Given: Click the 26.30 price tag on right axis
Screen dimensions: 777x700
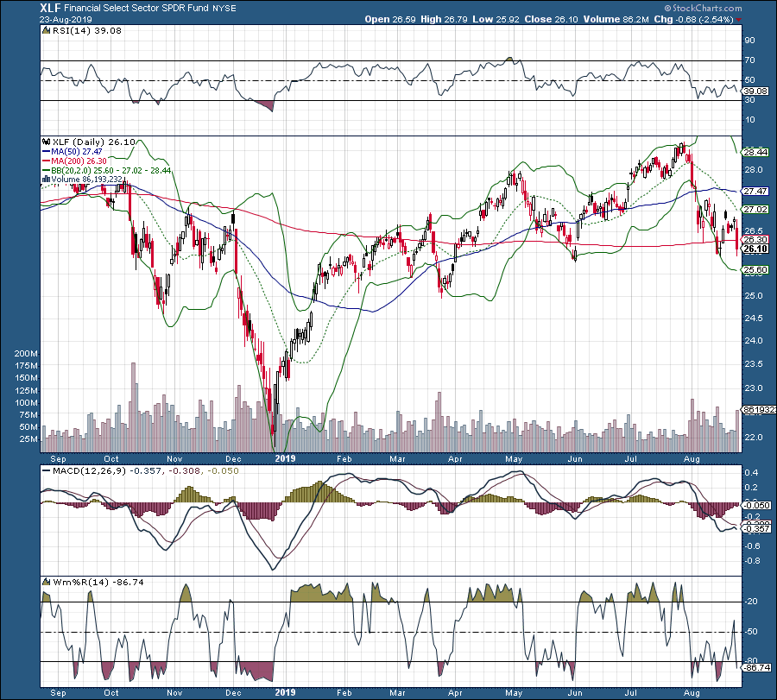Looking at the screenshot, I should click(755, 240).
